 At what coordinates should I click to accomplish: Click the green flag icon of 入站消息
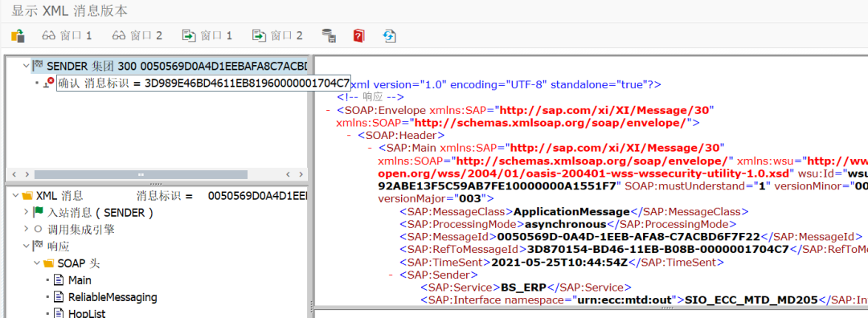click(x=39, y=212)
